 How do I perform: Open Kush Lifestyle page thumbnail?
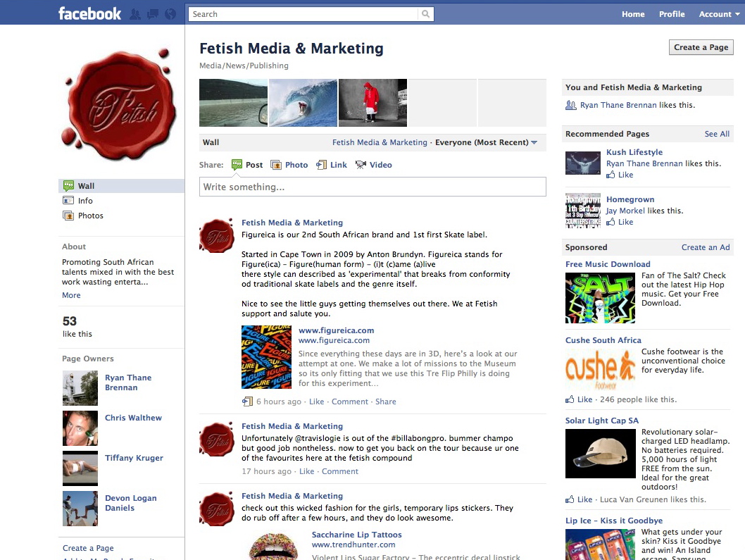pos(583,163)
